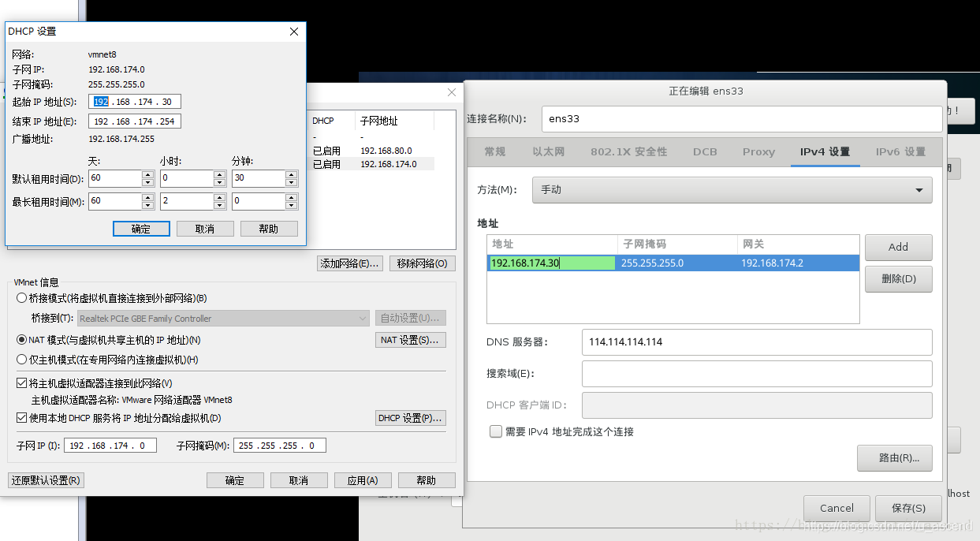Click 保存(S) to save connection

[x=909, y=509]
